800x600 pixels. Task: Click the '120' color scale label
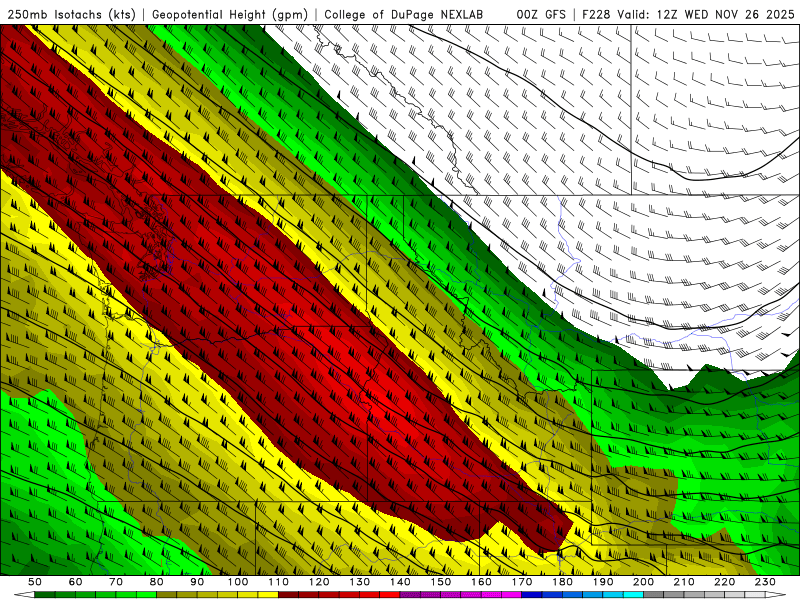(319, 582)
